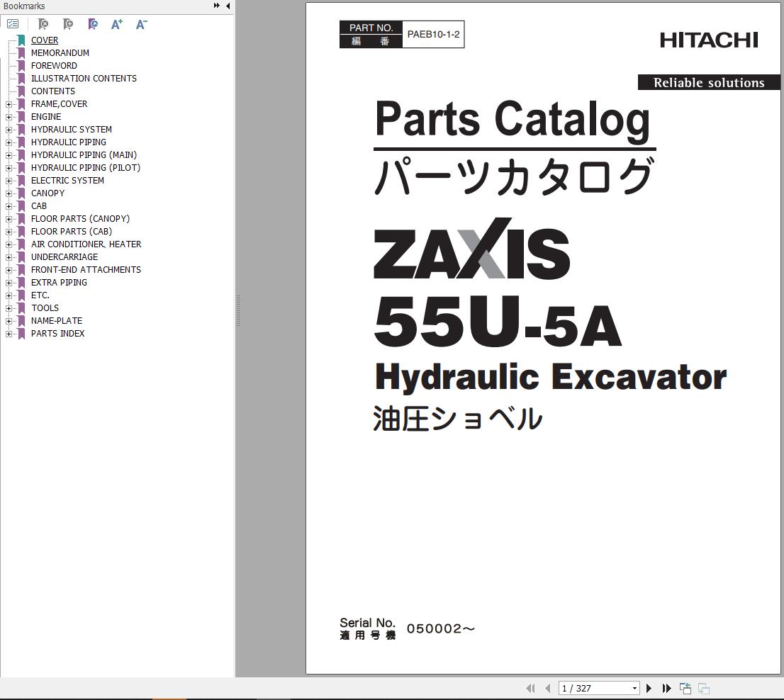784x700 pixels.
Task: Decrease bookmark text size with A-
Action: [141, 24]
